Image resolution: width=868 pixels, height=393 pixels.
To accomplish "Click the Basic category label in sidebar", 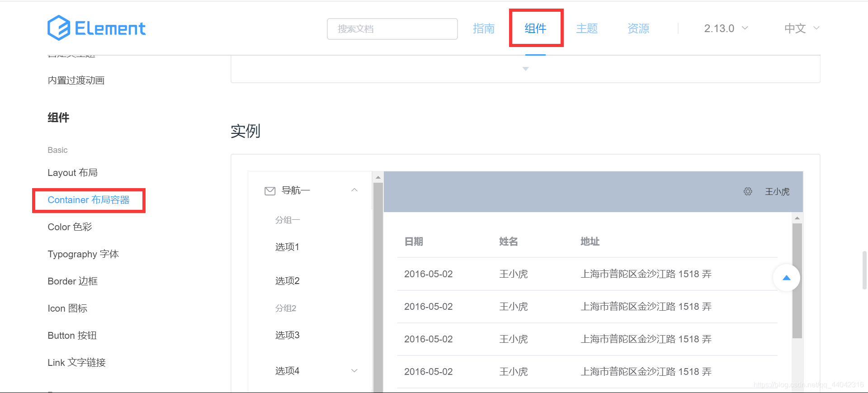I will coord(57,150).
